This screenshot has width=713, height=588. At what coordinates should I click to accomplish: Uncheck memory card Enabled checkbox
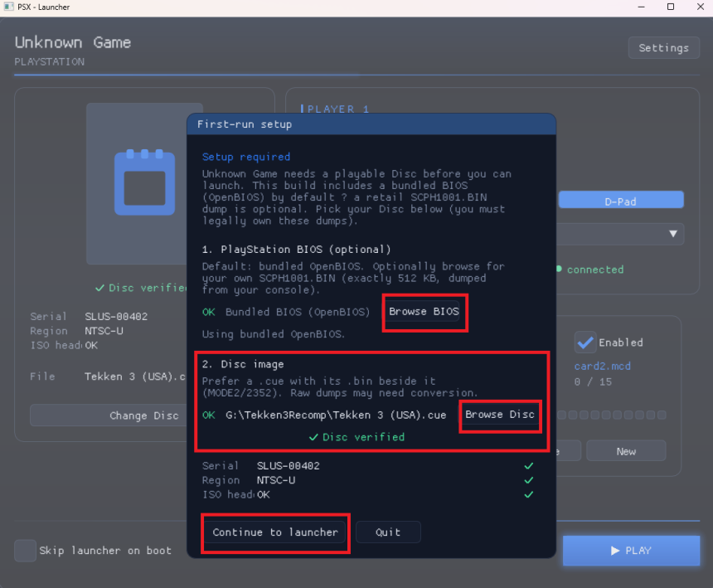[x=584, y=343]
